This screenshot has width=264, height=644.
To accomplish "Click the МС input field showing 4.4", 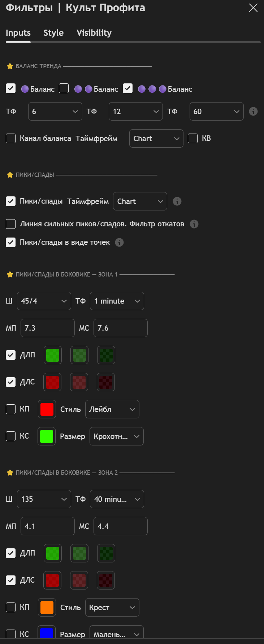I will tap(120, 526).
